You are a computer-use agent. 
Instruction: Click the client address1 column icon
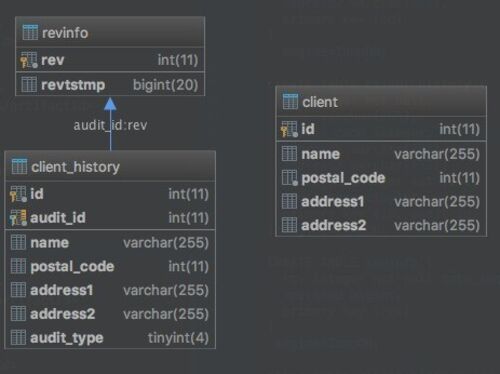click(x=289, y=201)
